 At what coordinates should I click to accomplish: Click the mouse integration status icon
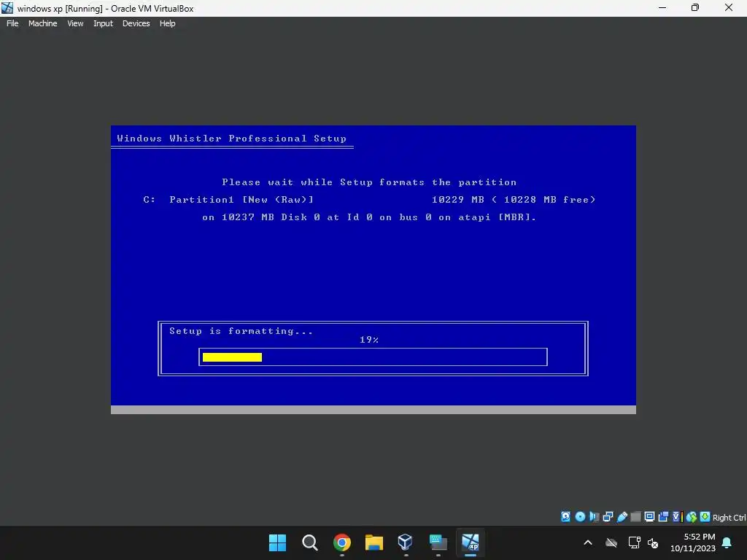tap(692, 517)
